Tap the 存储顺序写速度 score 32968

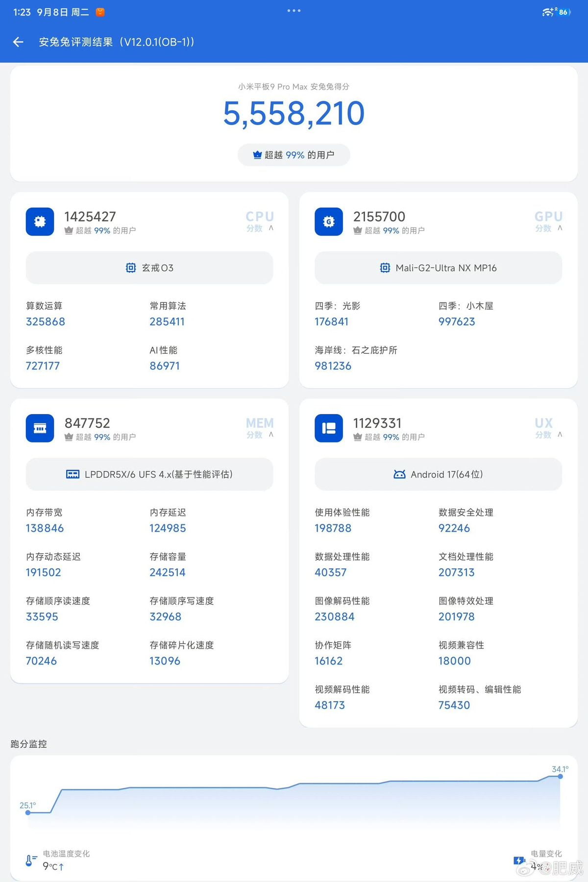pyautogui.click(x=166, y=617)
